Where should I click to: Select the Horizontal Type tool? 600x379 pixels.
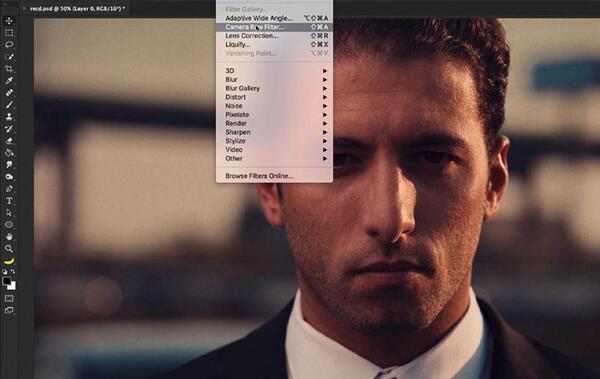tap(9, 201)
